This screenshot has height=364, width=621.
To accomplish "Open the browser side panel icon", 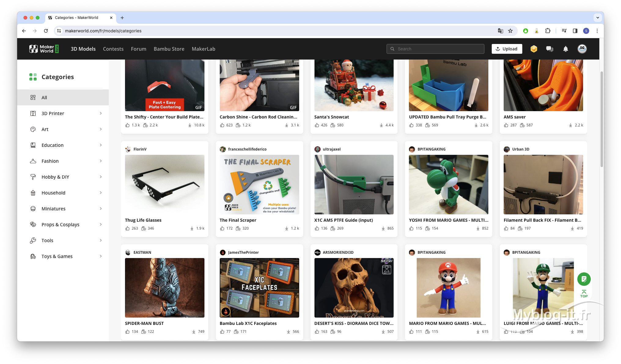I will [575, 31].
